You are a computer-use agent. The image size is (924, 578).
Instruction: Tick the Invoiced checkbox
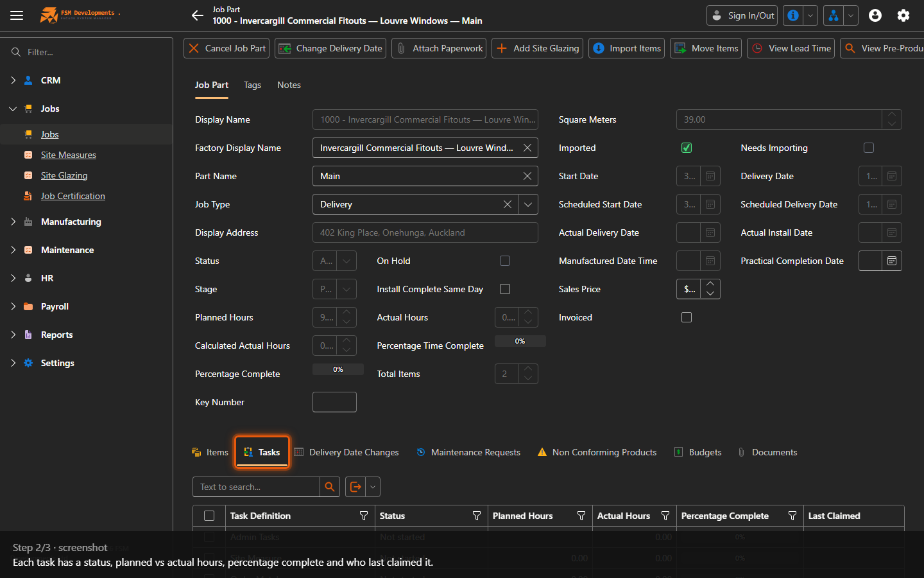coord(687,317)
